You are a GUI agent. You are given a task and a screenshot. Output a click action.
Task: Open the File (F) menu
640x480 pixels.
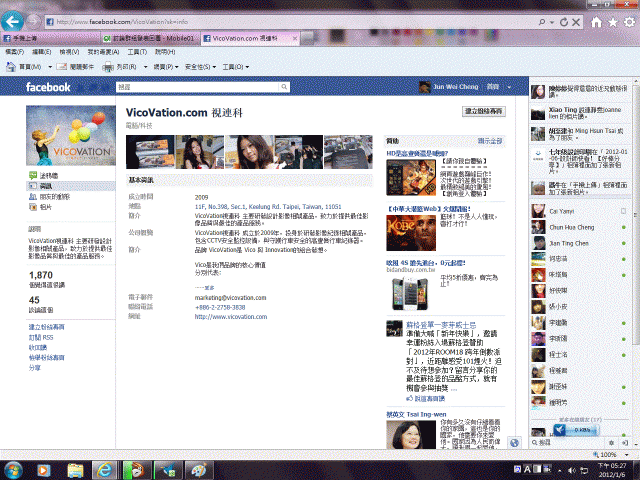[x=15, y=52]
